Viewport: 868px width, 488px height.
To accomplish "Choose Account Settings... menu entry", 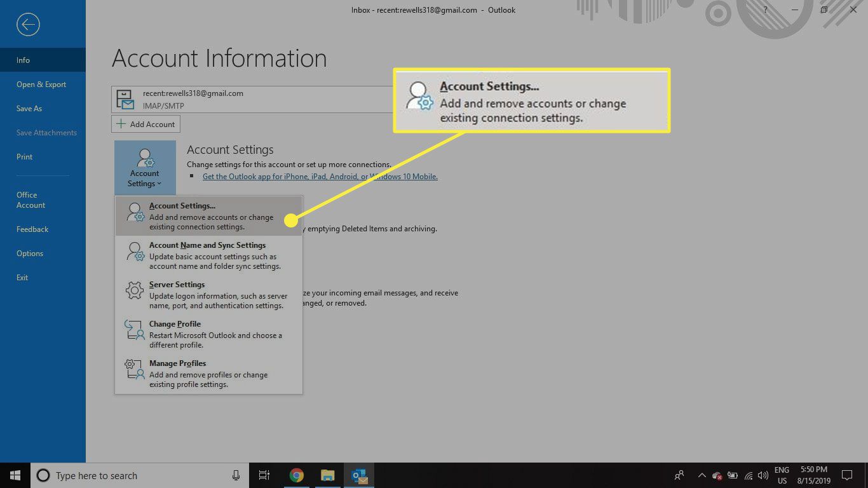I will click(208, 216).
